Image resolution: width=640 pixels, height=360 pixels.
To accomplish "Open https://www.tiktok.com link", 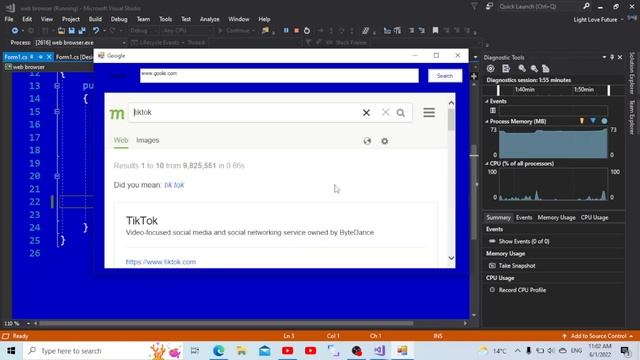I will [x=161, y=262].
